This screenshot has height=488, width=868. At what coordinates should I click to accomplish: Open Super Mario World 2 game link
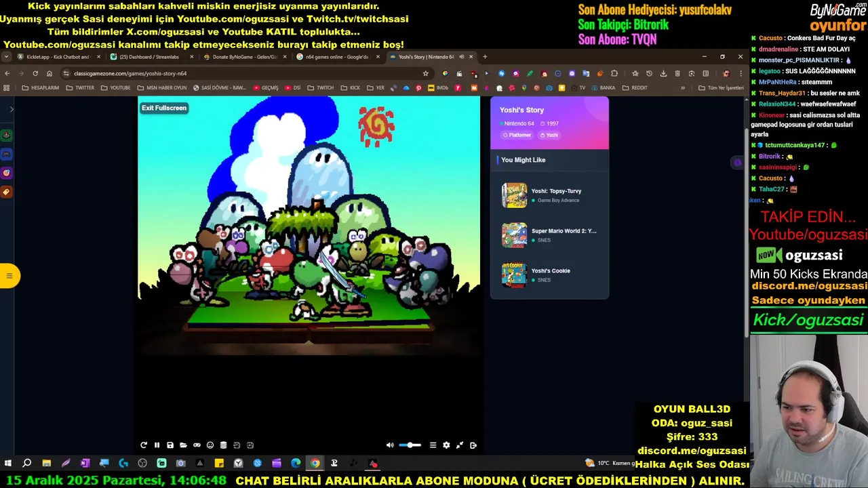pos(564,231)
